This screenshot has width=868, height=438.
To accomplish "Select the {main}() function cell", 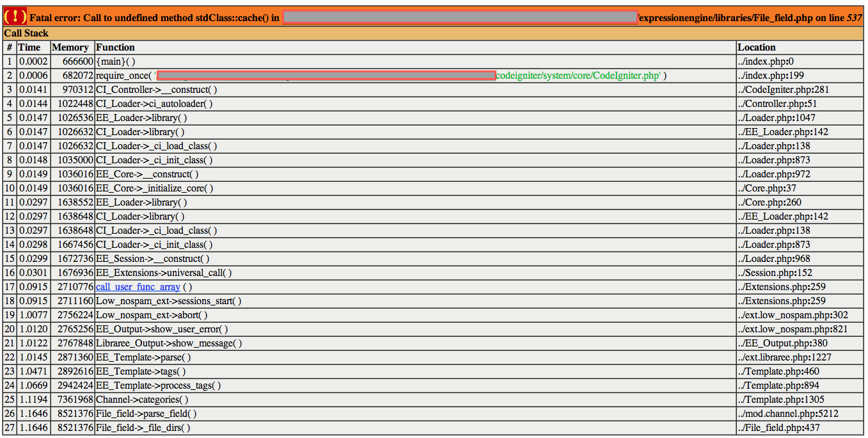I will pos(116,61).
